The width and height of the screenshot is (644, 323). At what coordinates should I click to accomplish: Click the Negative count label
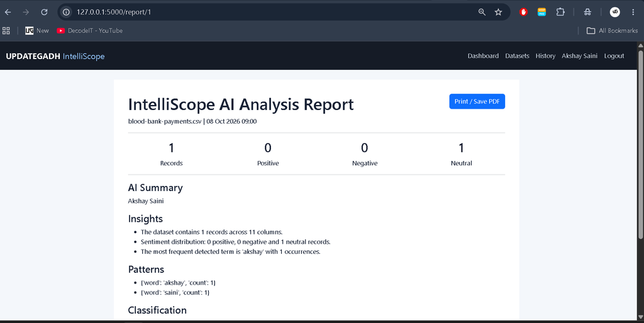pyautogui.click(x=365, y=163)
